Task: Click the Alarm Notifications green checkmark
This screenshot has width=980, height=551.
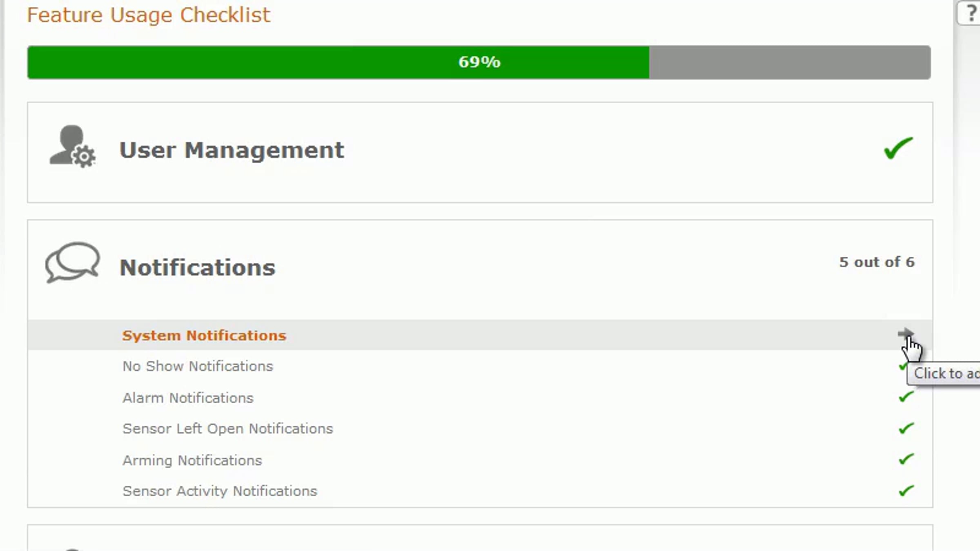Action: pyautogui.click(x=906, y=397)
